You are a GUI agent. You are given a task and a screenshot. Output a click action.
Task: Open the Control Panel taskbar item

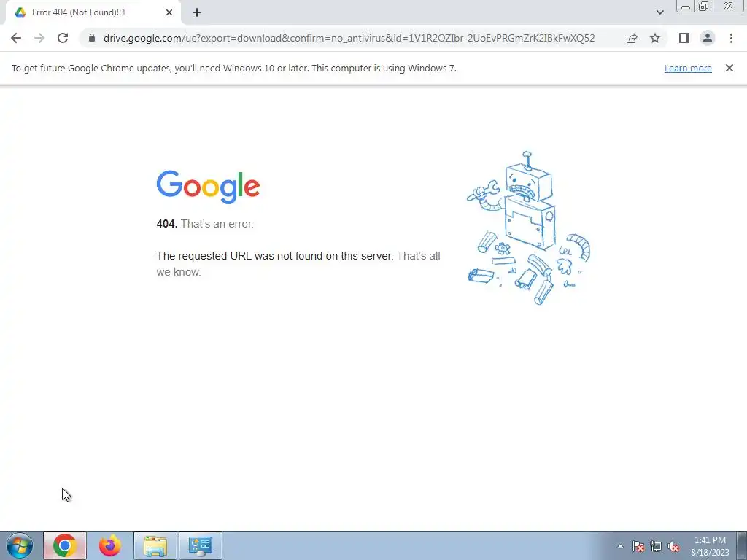pyautogui.click(x=201, y=545)
